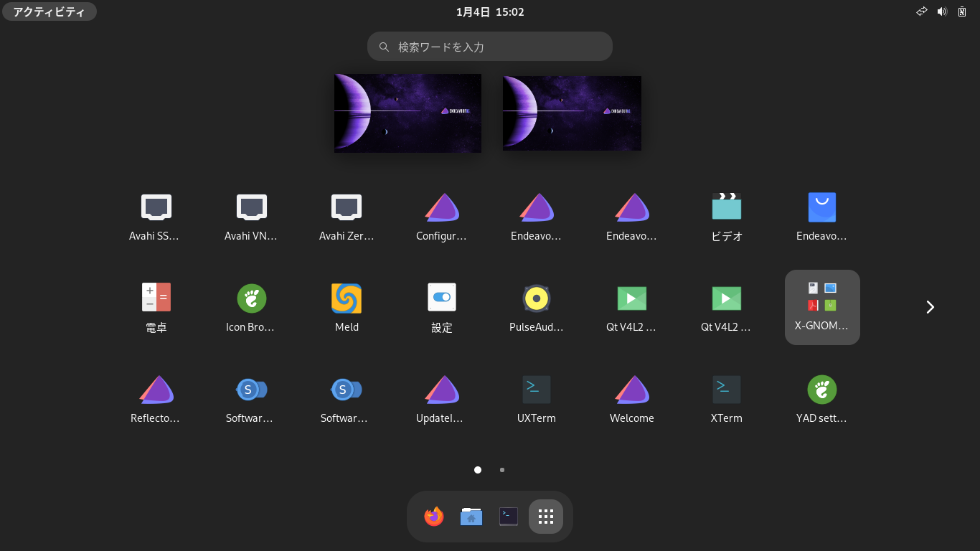980x551 pixels.
Task: Open the Avahi Zer… browser app
Action: point(347,215)
